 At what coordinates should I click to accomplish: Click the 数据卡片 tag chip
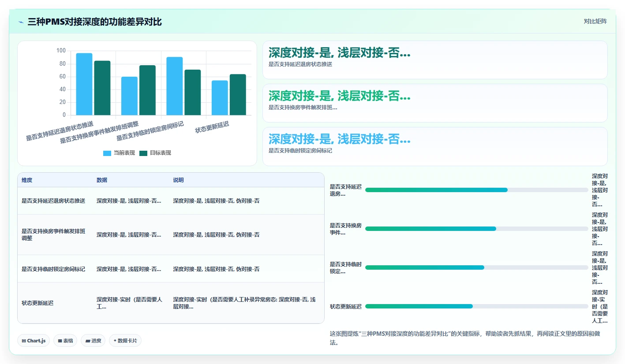[125, 341]
